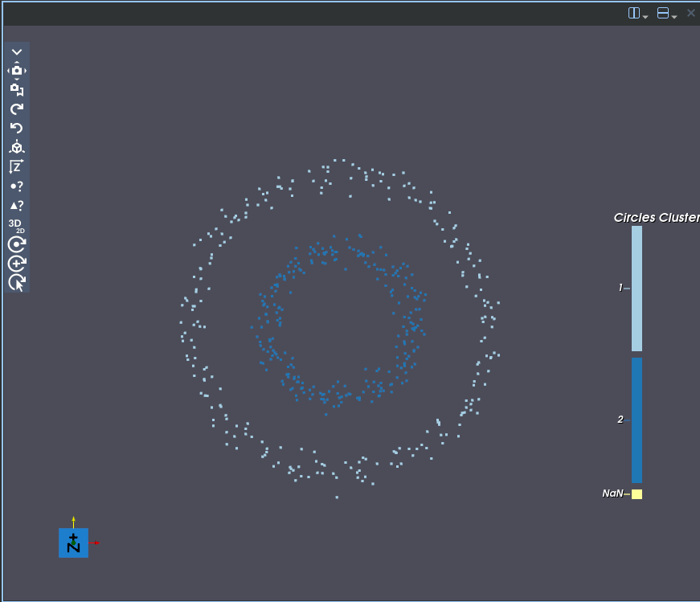Rotate the view 90 degrees clockwise
Viewport: 700px width, 602px height.
[17, 244]
